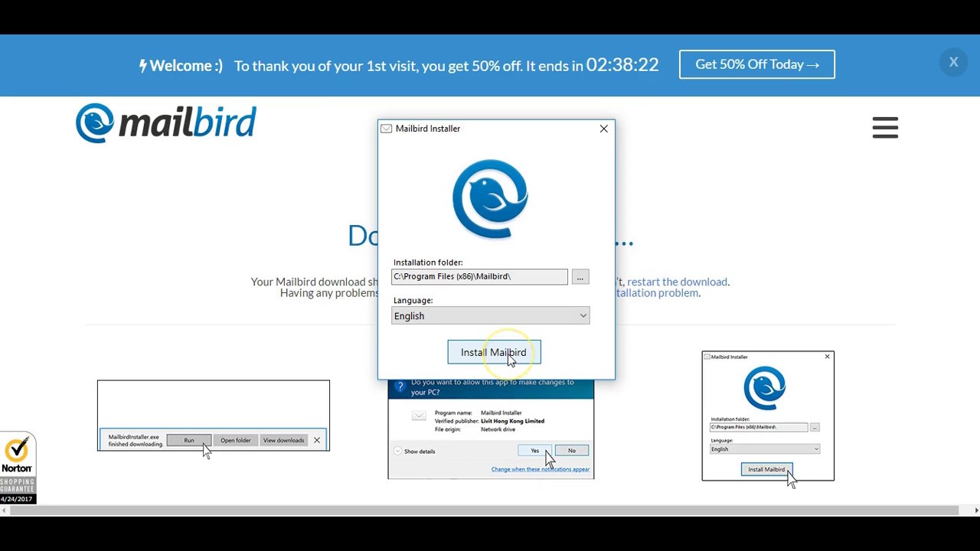This screenshot has height=551, width=980.
Task: Click the scrollbar left arrow
Action: click(x=4, y=510)
